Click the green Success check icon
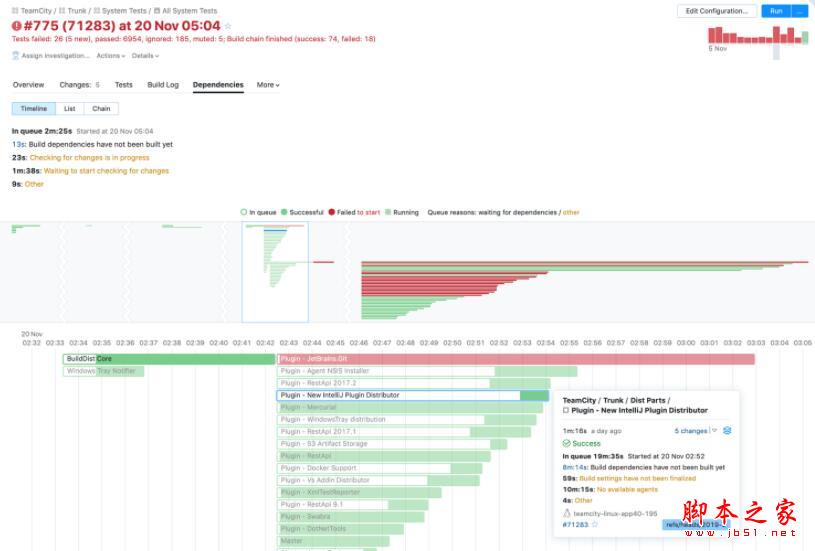 (x=567, y=443)
